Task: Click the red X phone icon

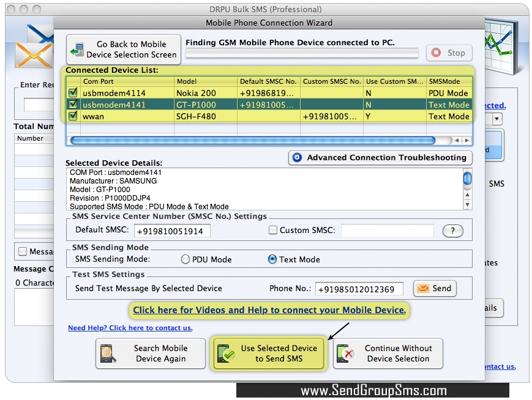Action: click(x=345, y=354)
